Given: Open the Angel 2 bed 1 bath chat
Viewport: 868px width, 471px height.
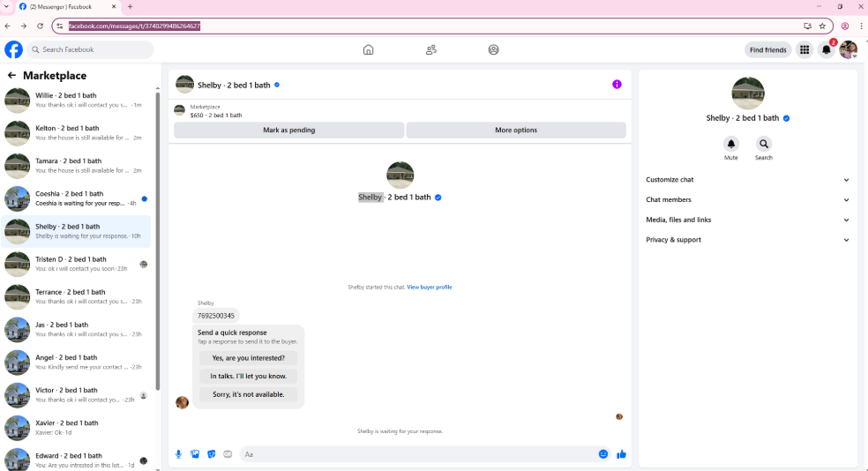Looking at the screenshot, I should (x=76, y=362).
